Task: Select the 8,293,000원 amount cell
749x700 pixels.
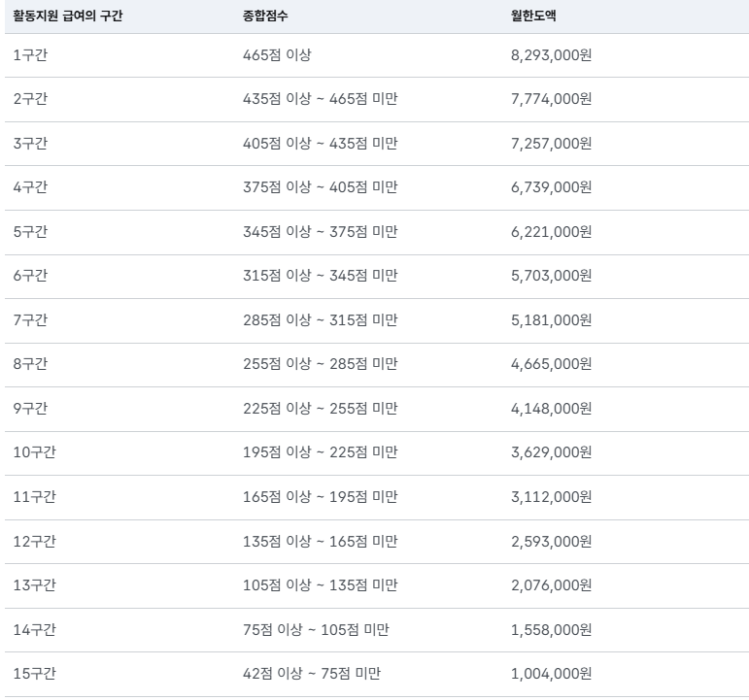Action: (551, 55)
